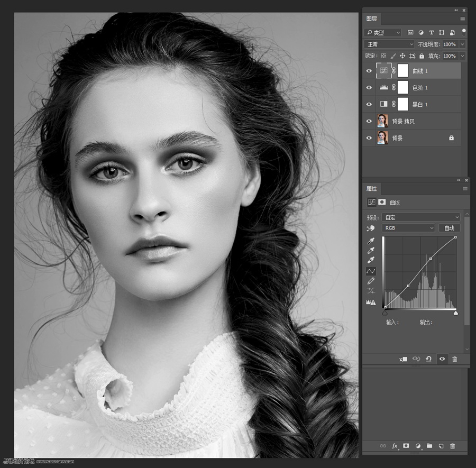Hide the 背景 拷贝 layer
476x468 pixels.
pos(369,121)
